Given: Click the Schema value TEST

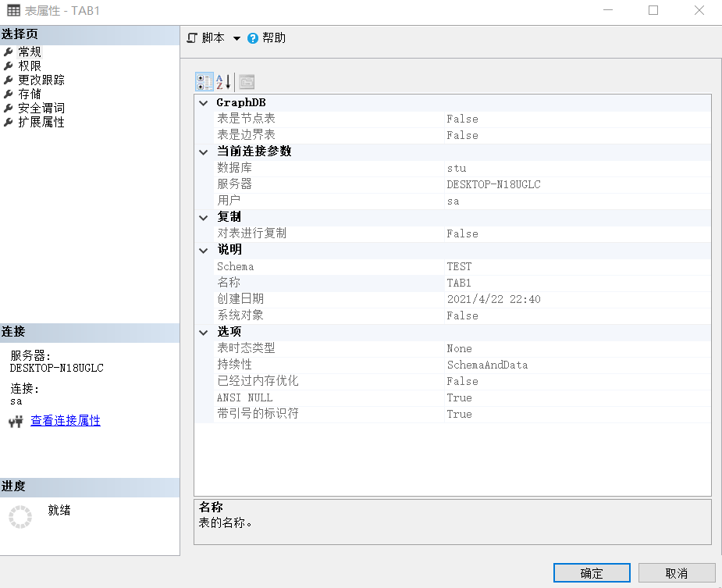Looking at the screenshot, I should click(459, 266).
